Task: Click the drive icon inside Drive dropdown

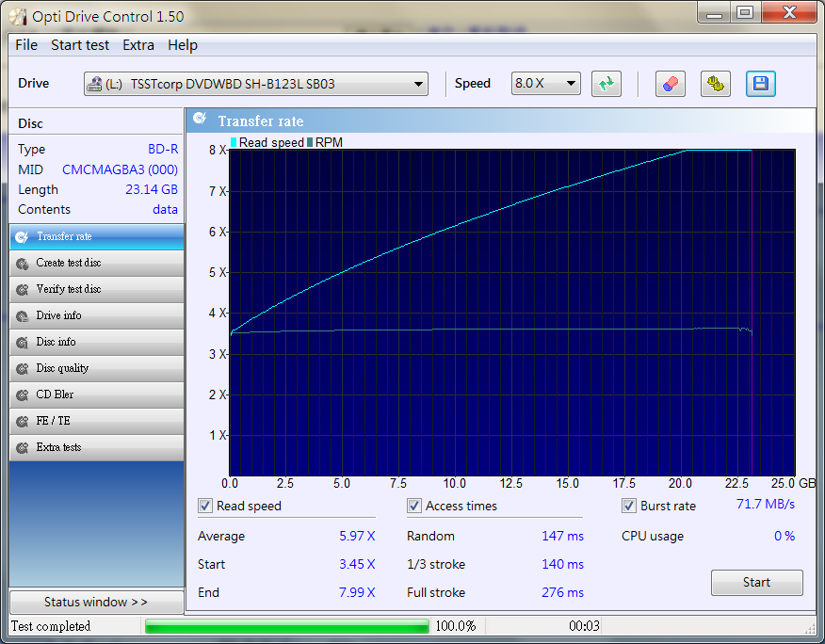Action: (94, 84)
